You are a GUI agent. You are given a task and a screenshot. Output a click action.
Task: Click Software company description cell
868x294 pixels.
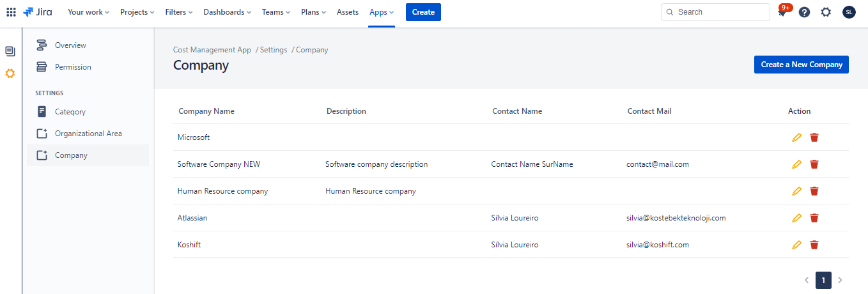click(x=376, y=164)
